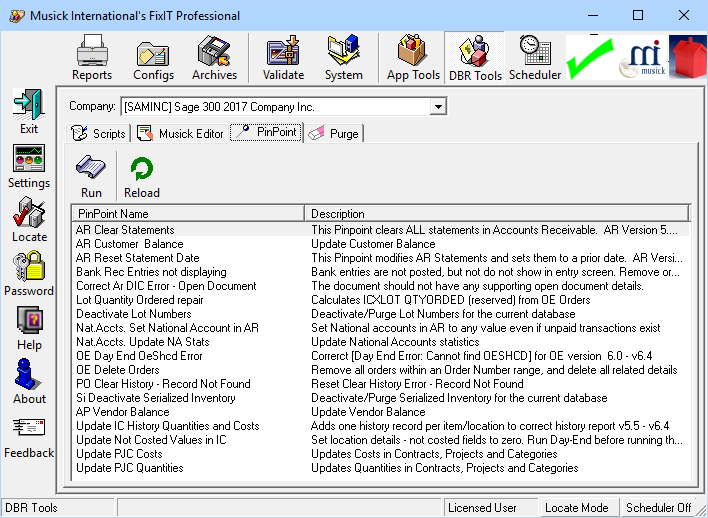This screenshot has width=708, height=518.
Task: Open the Validate tool
Action: [x=283, y=58]
